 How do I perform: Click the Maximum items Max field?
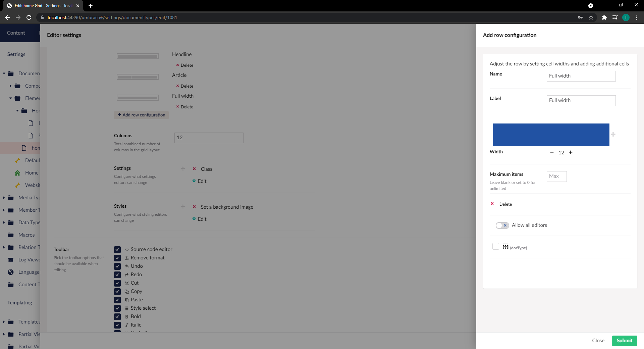coord(556,177)
